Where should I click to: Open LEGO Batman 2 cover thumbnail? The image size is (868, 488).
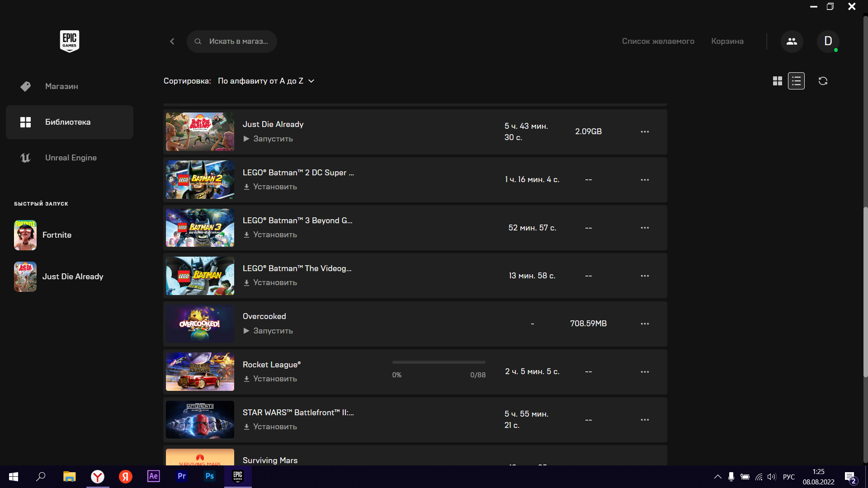[x=200, y=180]
